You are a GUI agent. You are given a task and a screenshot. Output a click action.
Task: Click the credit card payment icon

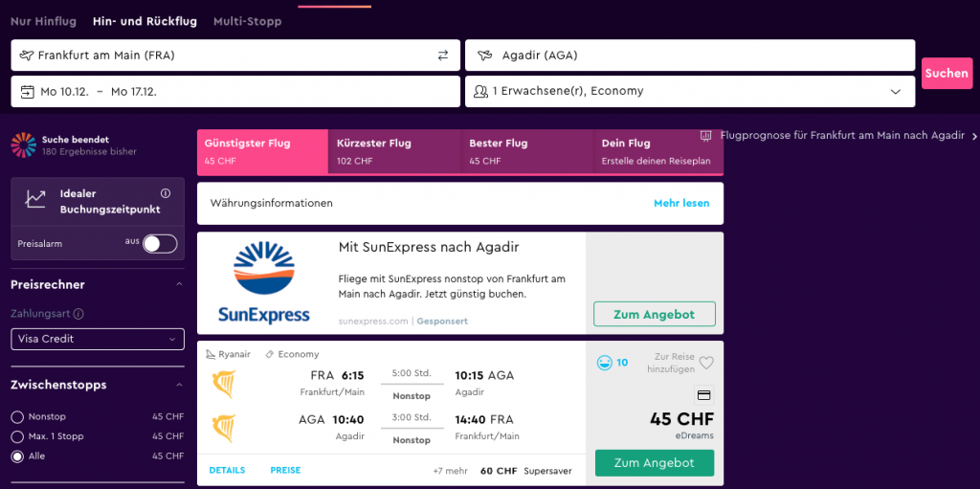(x=703, y=395)
